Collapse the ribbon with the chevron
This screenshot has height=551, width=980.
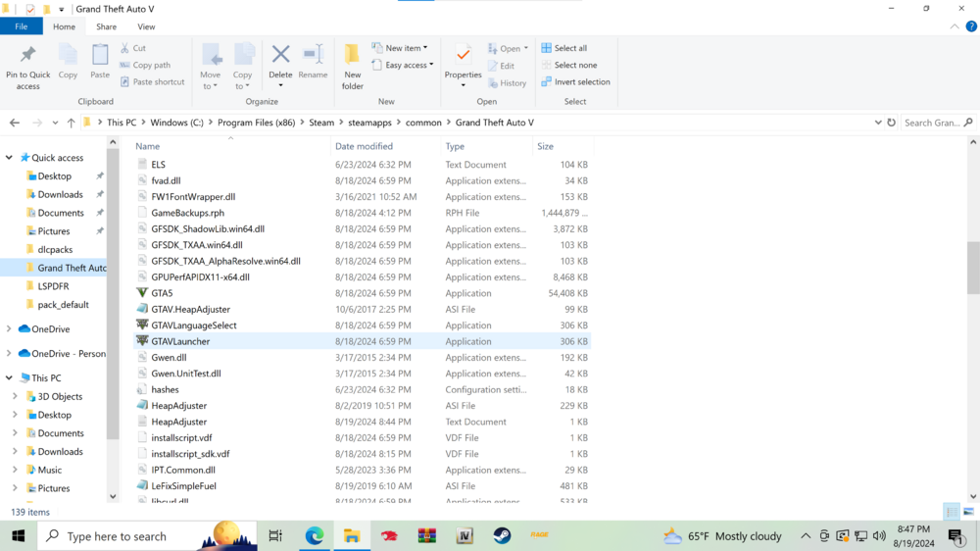click(x=955, y=26)
